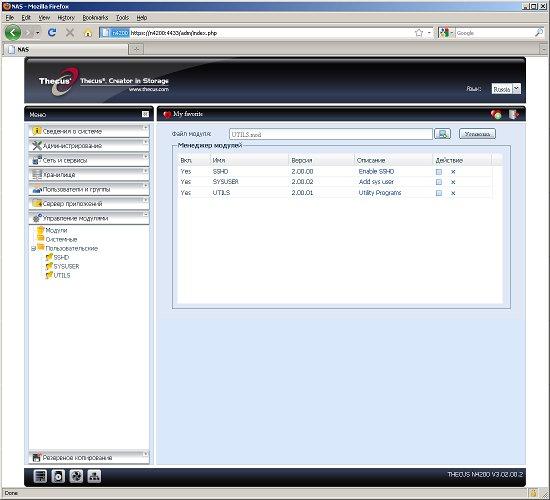Viewport: 550px width, 500px height.
Task: Open the Tools menu in Firefox
Action: pyautogui.click(x=122, y=18)
